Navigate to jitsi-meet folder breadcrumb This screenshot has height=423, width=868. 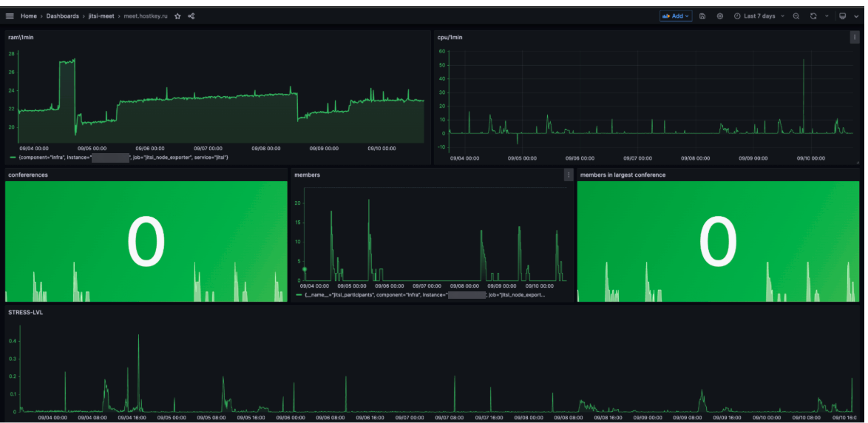coord(101,16)
